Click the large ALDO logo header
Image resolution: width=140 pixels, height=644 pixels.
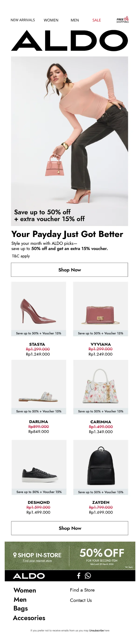click(x=70, y=41)
